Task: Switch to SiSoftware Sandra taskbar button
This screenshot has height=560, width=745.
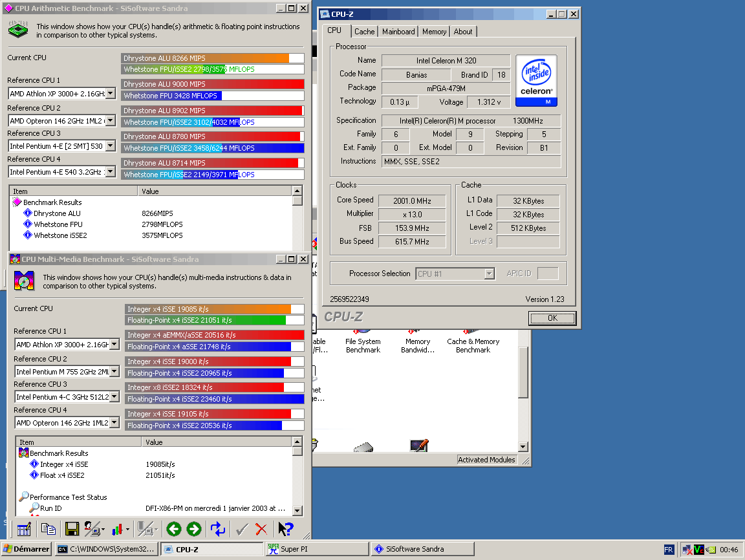Action: 423,549
